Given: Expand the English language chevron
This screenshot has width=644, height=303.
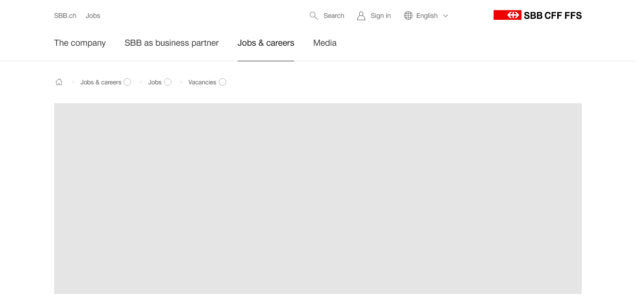Looking at the screenshot, I should (446, 16).
